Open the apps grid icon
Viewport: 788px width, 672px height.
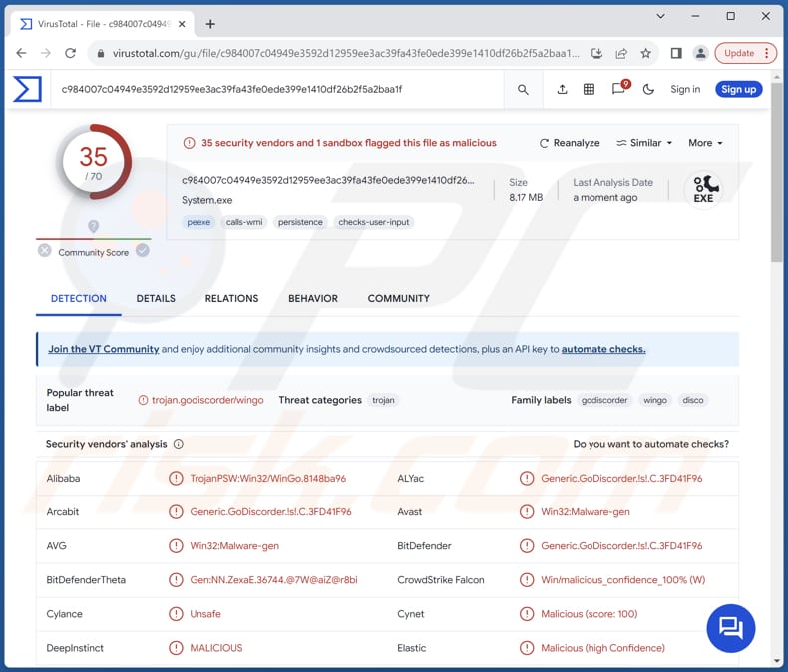[x=589, y=90]
